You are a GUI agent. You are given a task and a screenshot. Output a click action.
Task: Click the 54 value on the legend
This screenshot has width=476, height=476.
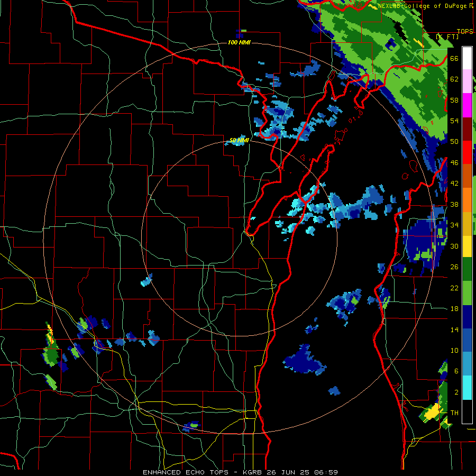(454, 121)
